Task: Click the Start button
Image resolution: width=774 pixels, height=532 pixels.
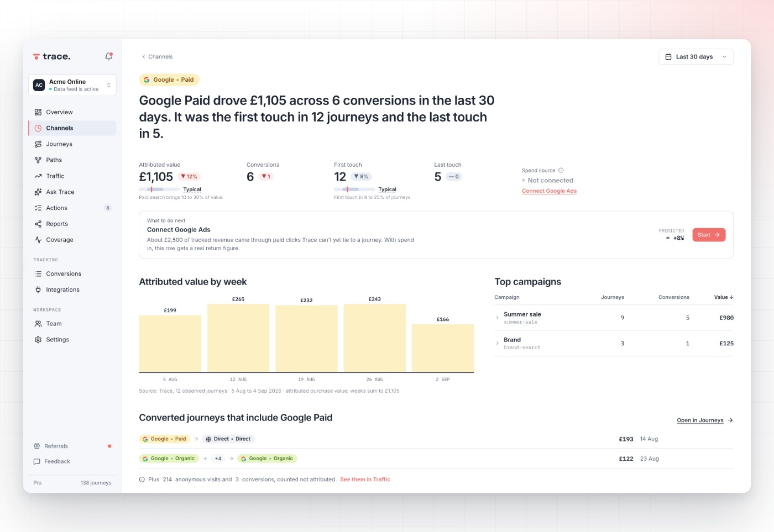Action: [709, 235]
